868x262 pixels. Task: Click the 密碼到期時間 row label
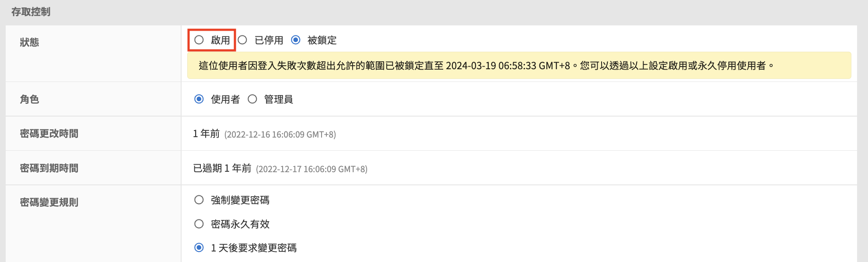pos(49,168)
